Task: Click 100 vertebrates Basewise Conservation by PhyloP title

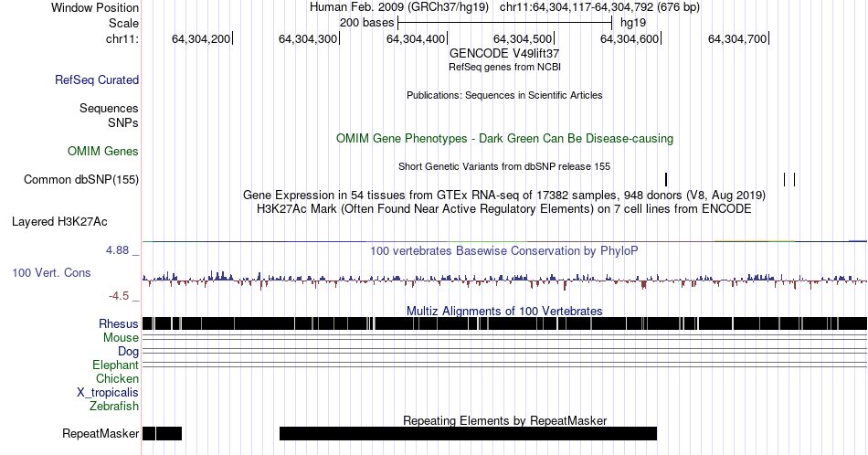Action: pyautogui.click(x=504, y=250)
